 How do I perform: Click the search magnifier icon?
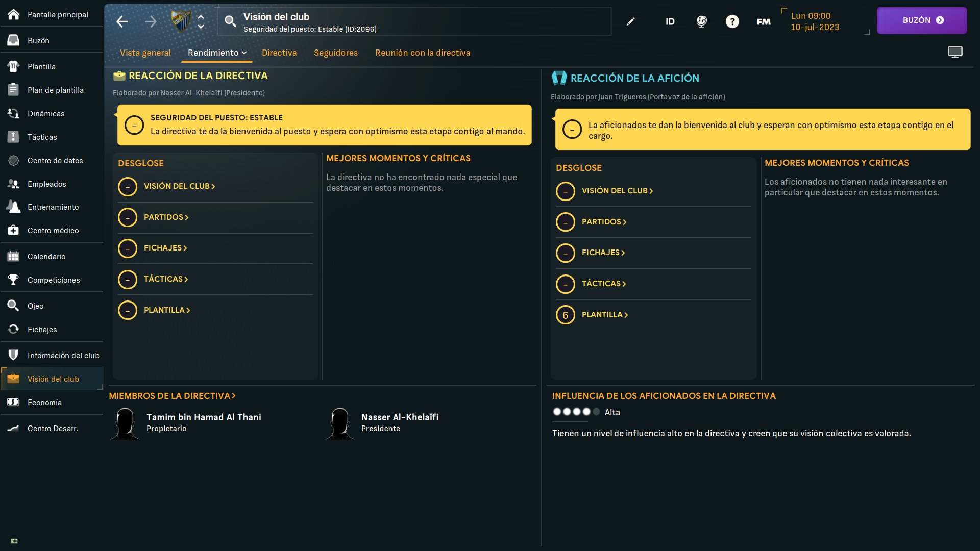230,21
